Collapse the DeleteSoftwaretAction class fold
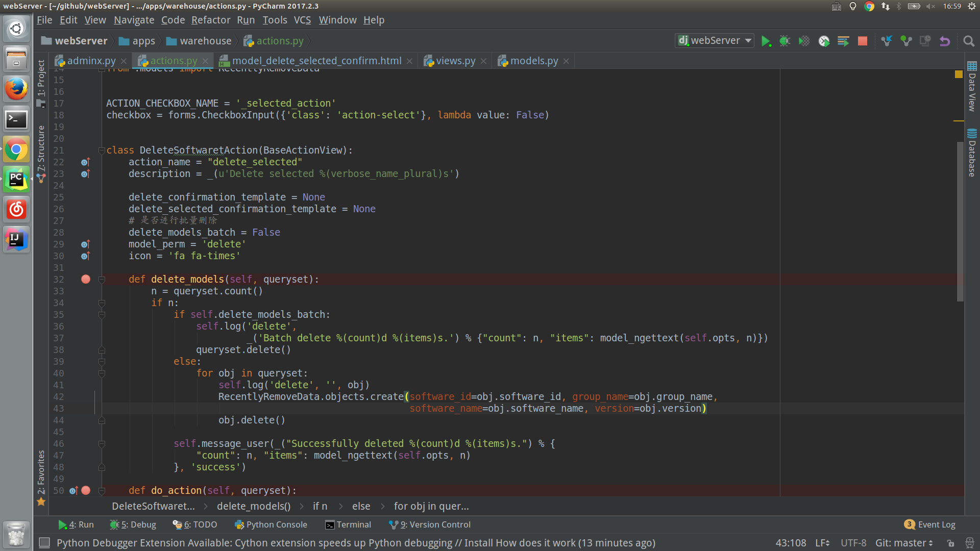Viewport: 980px width, 551px height. click(102, 149)
